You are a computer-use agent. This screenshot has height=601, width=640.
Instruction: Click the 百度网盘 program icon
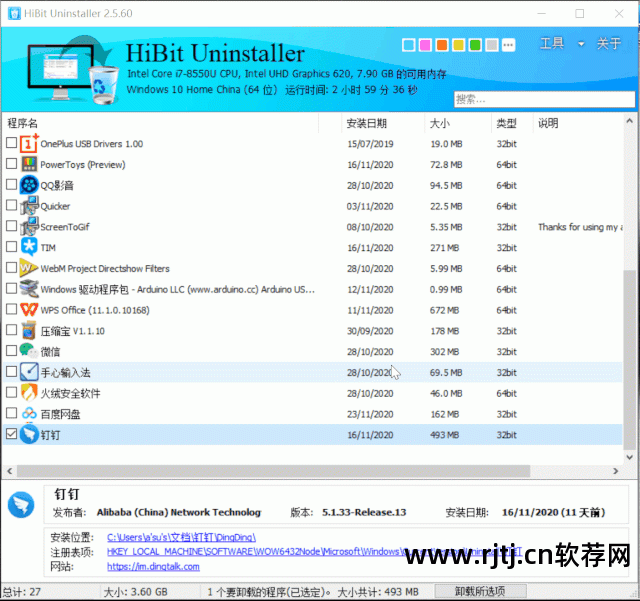coord(29,414)
